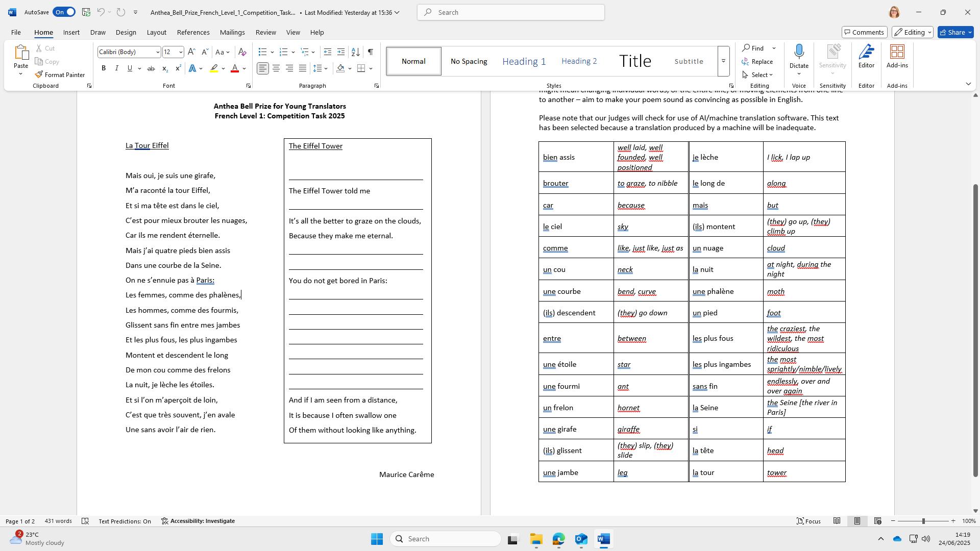Increase font size with Grow Font icon

click(191, 52)
